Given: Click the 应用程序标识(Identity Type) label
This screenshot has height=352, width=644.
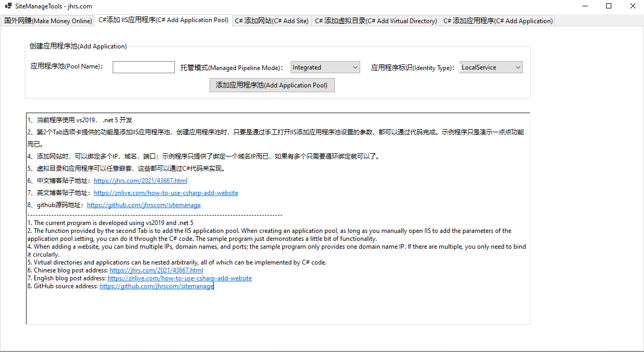Looking at the screenshot, I should click(413, 67).
